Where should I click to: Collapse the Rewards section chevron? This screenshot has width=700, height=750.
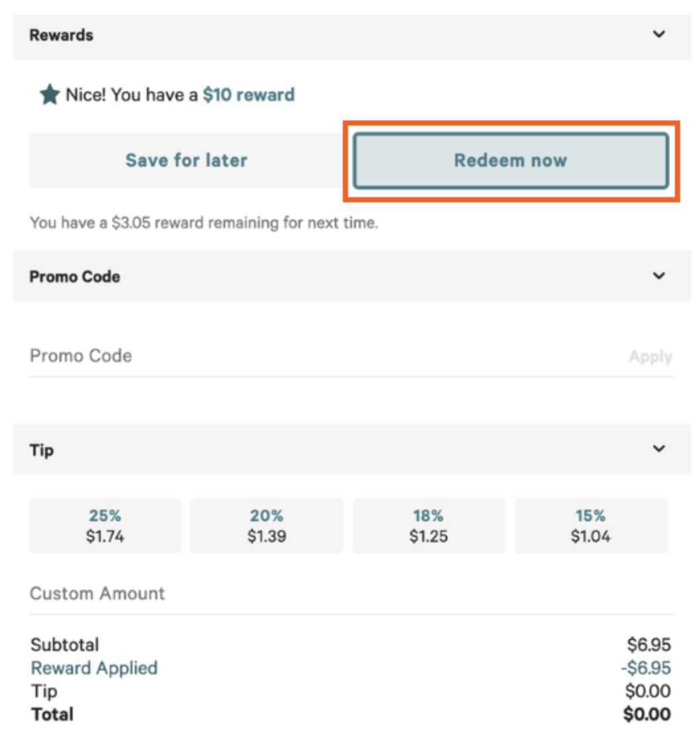[x=659, y=34]
